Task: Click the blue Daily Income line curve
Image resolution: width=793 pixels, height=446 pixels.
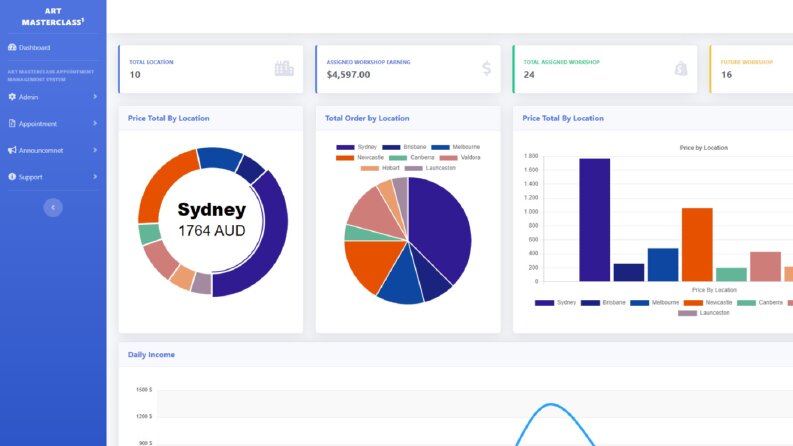Action: pos(551,405)
